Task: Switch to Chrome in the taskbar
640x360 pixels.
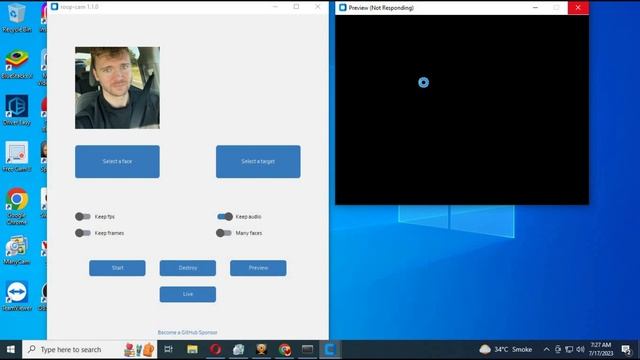Action: pos(284,349)
